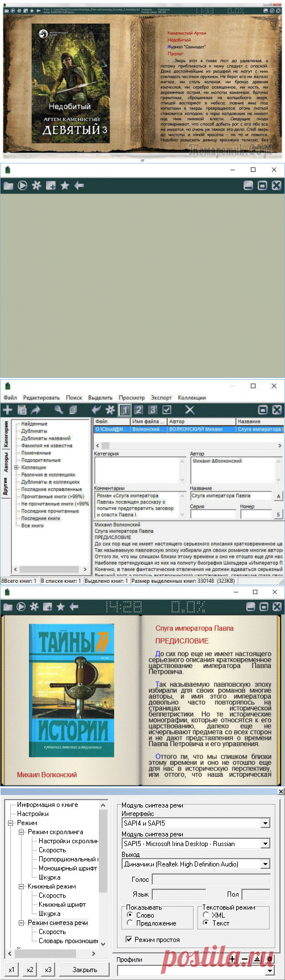Remove profile with minus icon near Профили
Image resolution: width=285 pixels, height=980 pixels.
tap(245, 960)
